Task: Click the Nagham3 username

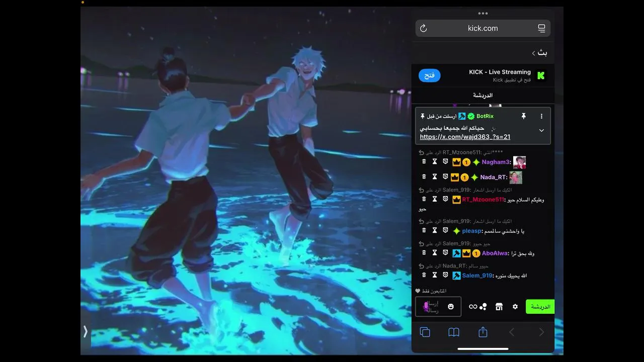Action: 496,162
